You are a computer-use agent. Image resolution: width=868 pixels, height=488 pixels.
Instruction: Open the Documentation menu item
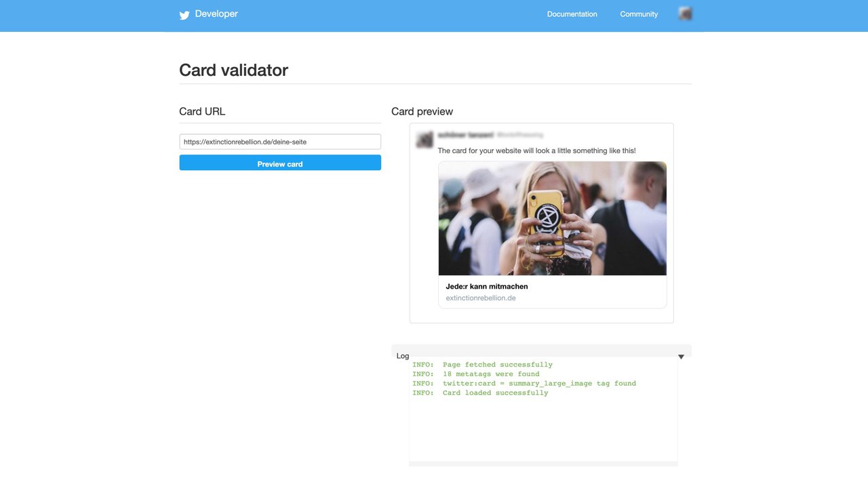572,14
